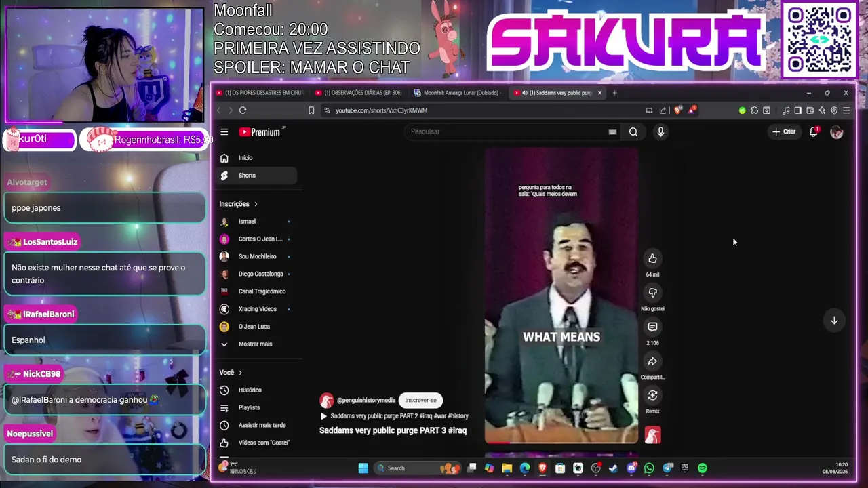Go to the YouTube Premium logo home
The width and height of the screenshot is (868, 488).
(262, 132)
